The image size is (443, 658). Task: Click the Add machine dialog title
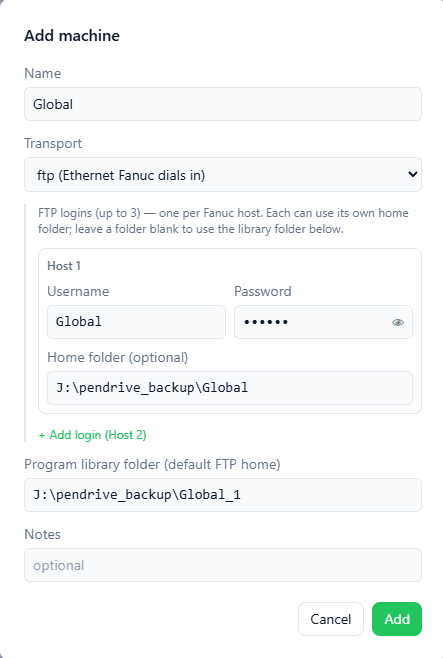72,36
